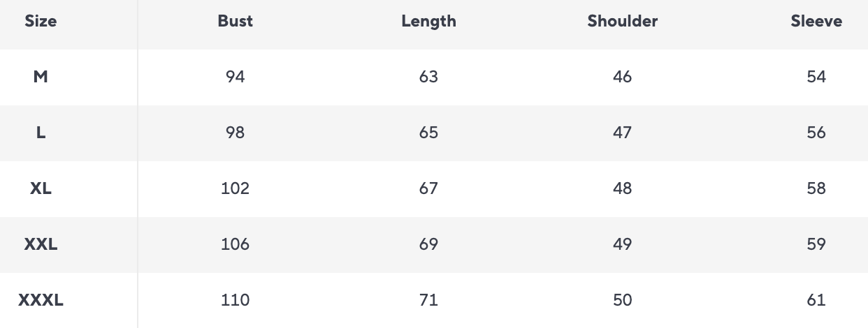Click shoulder value 46 for size M
Image resolution: width=868 pixels, height=328 pixels.
(x=622, y=77)
